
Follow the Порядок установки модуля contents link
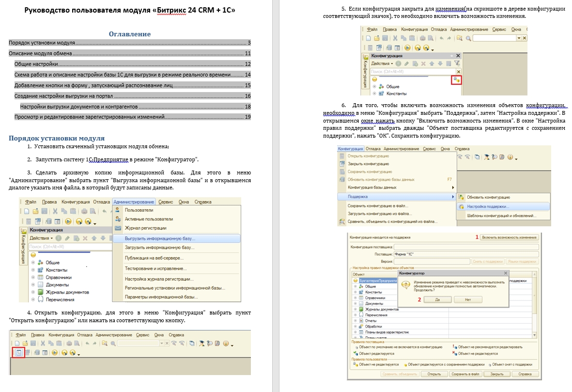tap(129, 43)
